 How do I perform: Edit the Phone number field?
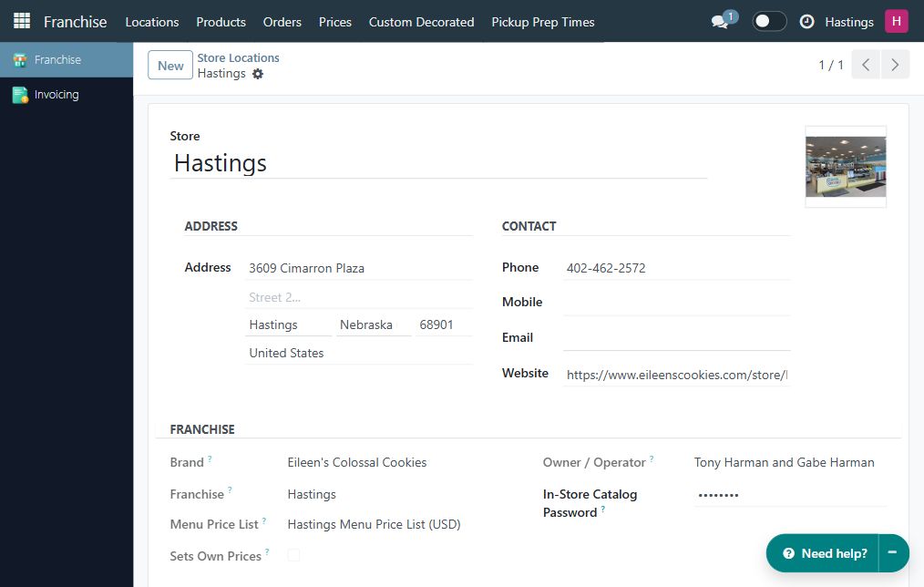[676, 268]
